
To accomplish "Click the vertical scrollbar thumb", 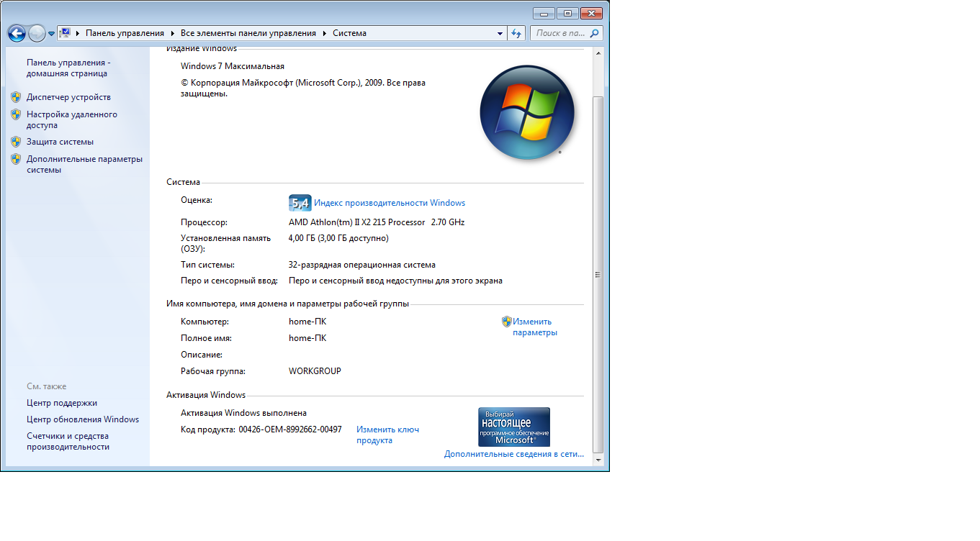I will (x=598, y=274).
